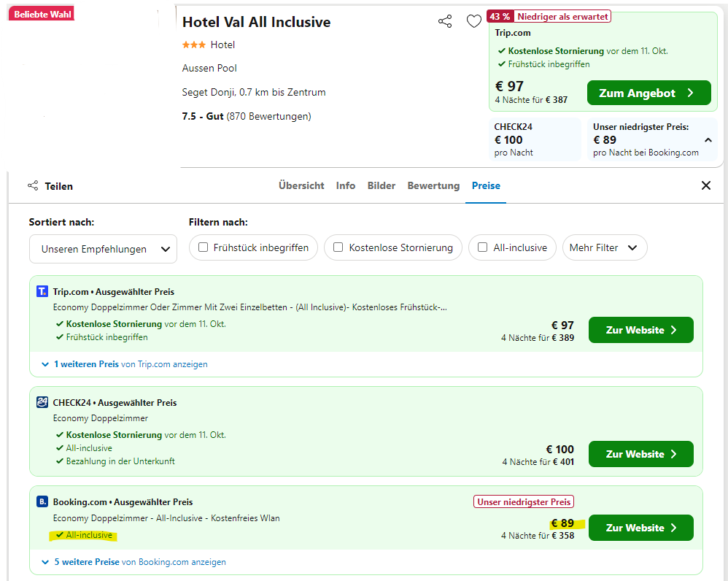Click the Zum Angebot button
The width and height of the screenshot is (728, 581).
648,93
